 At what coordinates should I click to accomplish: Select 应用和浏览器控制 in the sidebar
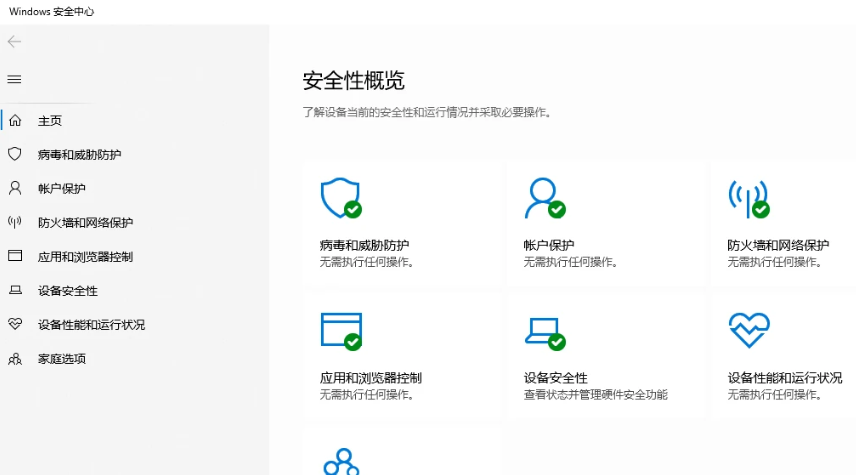pos(86,257)
